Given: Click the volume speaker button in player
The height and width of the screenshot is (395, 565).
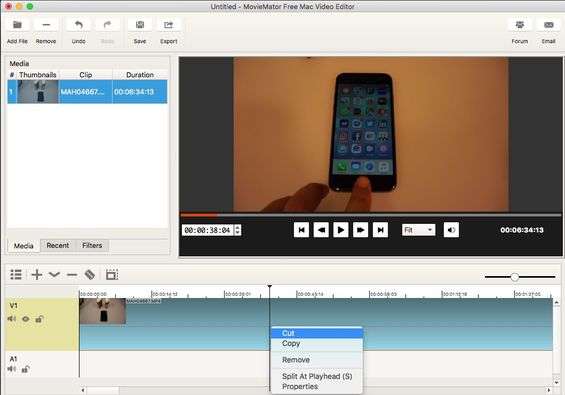Looking at the screenshot, I should coord(451,230).
